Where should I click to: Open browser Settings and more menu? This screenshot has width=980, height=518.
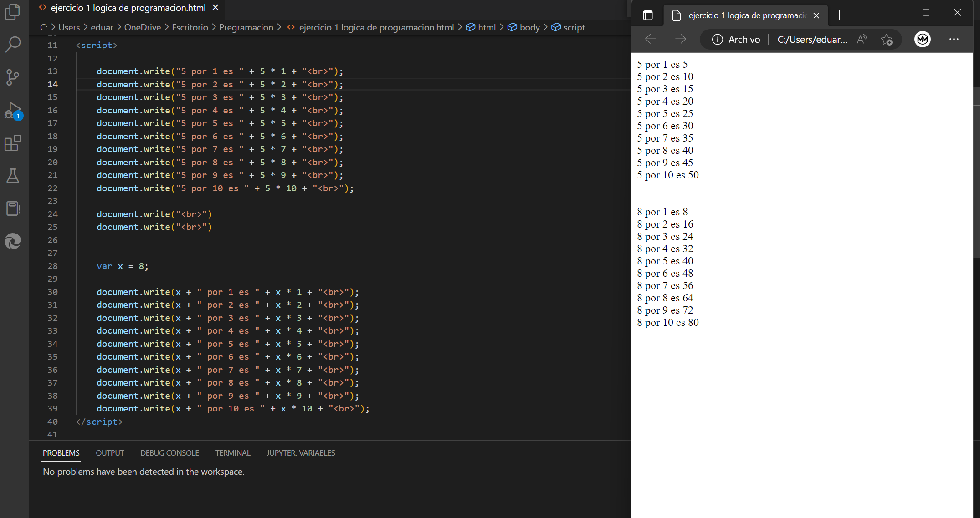(x=954, y=39)
